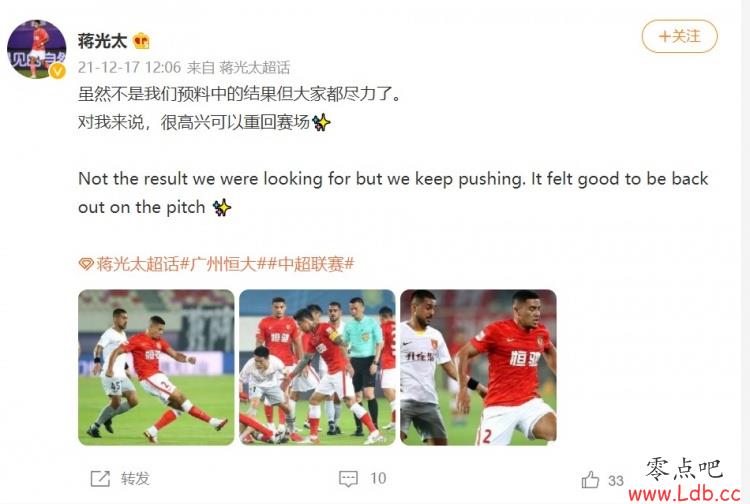The width and height of the screenshot is (750, 504).
Task: Click the 转发 repost icon
Action: (100, 478)
